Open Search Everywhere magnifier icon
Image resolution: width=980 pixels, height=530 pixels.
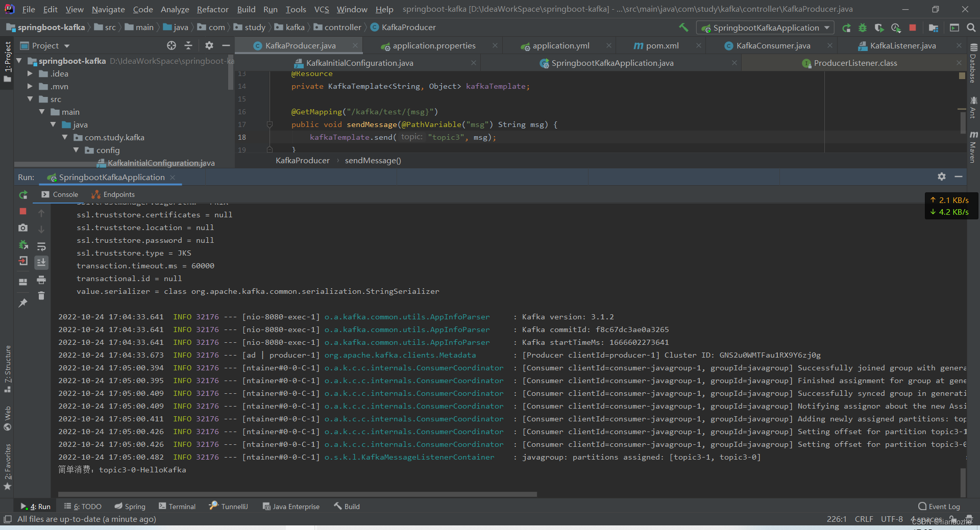(x=971, y=28)
